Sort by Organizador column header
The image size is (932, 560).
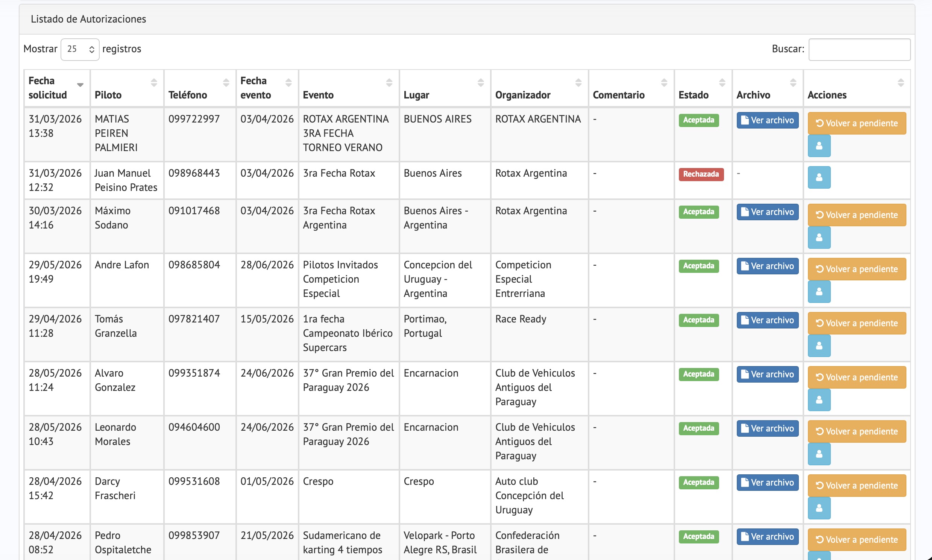[x=539, y=88]
